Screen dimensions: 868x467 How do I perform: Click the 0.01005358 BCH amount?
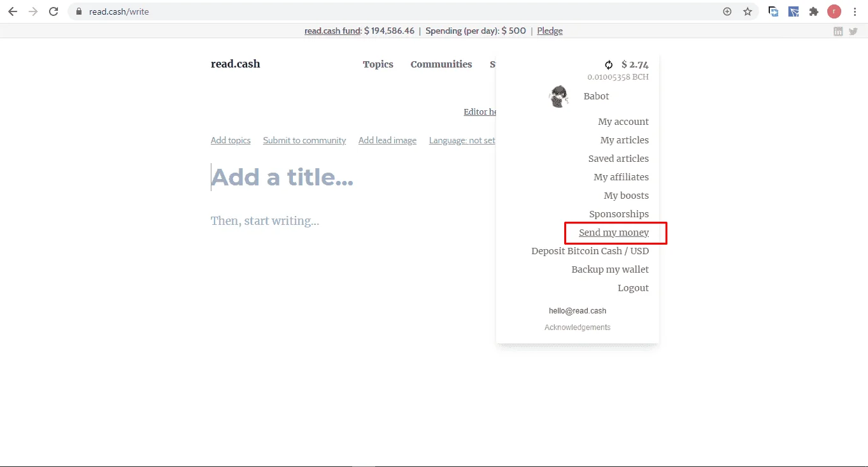click(618, 77)
